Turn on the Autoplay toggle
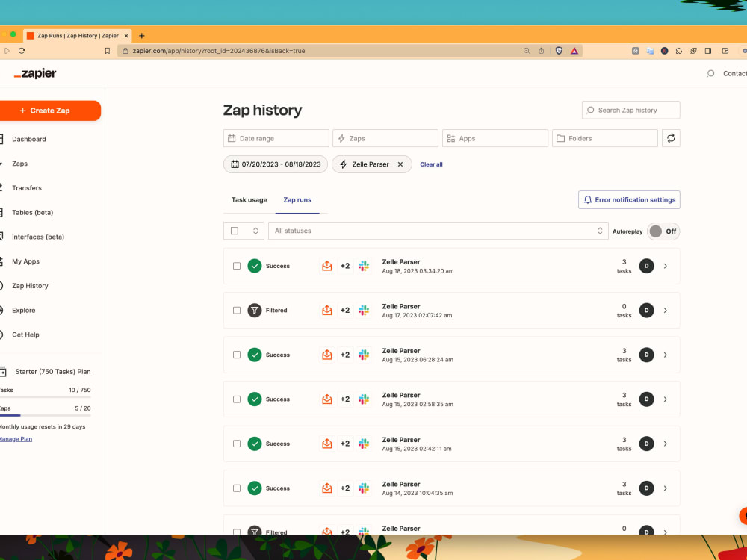Screen dimensions: 747x560 [662, 231]
